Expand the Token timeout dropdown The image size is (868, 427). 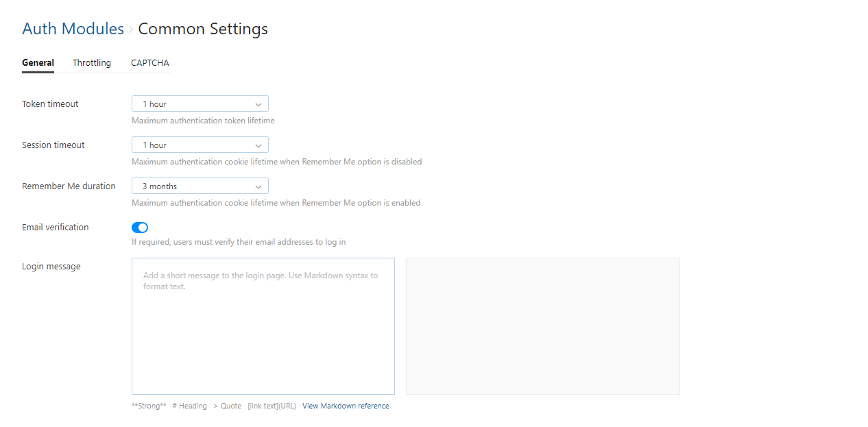pyautogui.click(x=200, y=104)
